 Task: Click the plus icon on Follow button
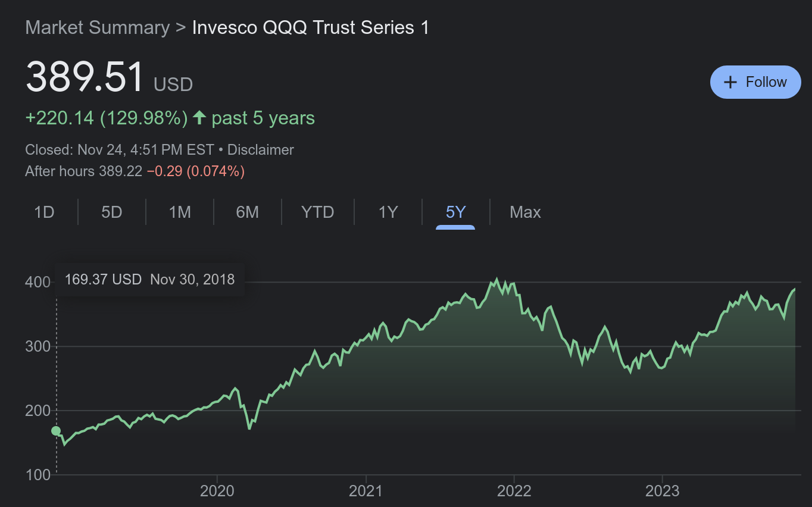(x=730, y=82)
